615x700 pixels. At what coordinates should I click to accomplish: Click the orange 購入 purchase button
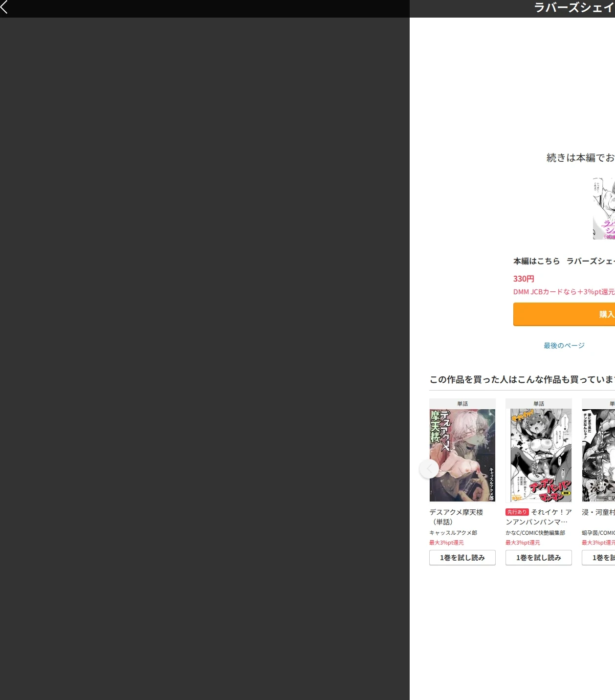tap(564, 314)
